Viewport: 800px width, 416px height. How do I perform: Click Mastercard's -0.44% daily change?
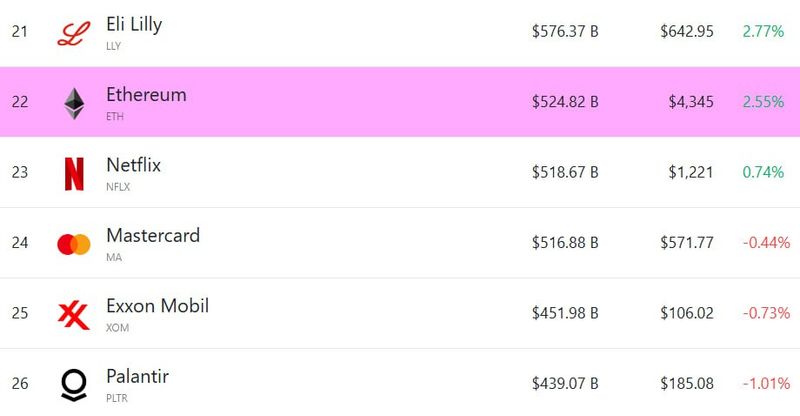[766, 242]
